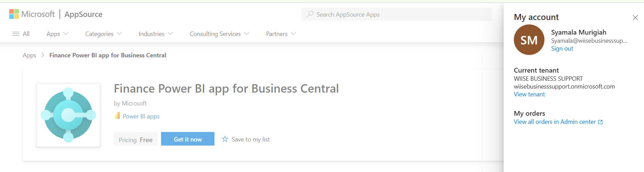
Task: Open the View tenant link
Action: [x=529, y=94]
